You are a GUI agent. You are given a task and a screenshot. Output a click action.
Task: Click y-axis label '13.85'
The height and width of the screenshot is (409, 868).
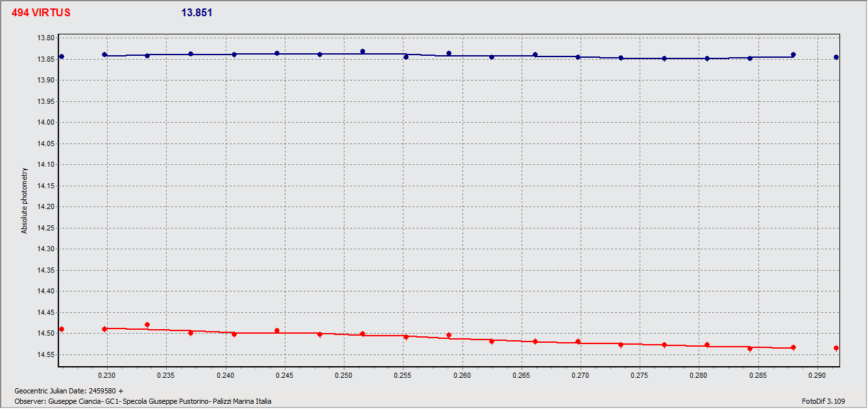point(46,59)
